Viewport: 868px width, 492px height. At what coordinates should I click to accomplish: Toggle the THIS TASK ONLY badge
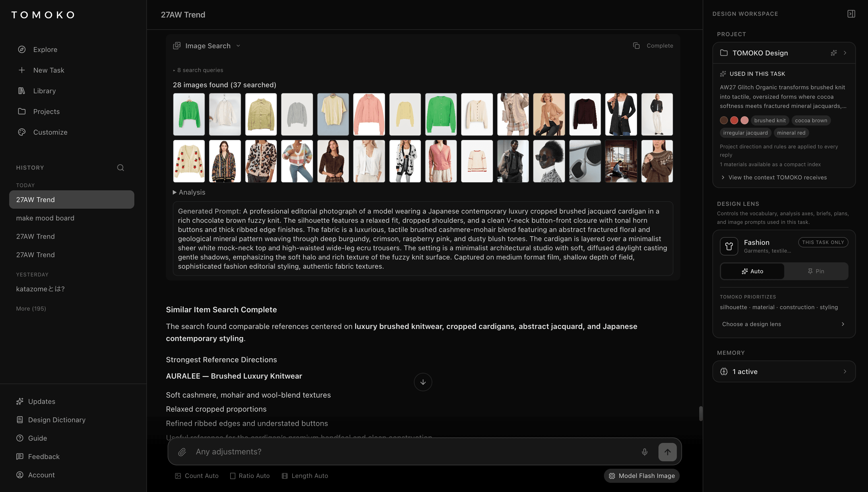click(x=823, y=242)
